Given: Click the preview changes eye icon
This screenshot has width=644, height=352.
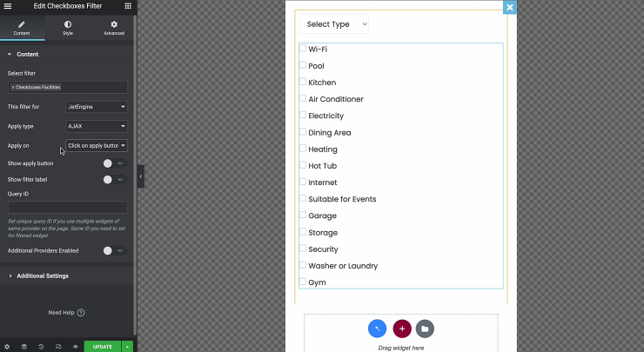Looking at the screenshot, I should (x=75, y=347).
